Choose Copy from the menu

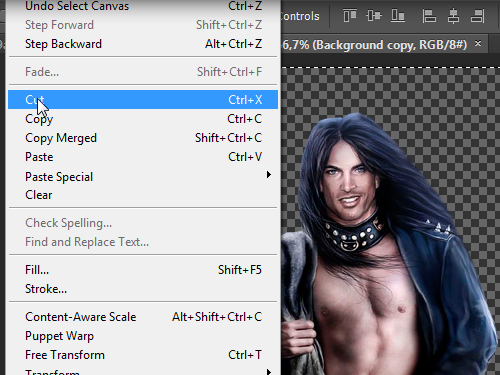click(x=143, y=119)
